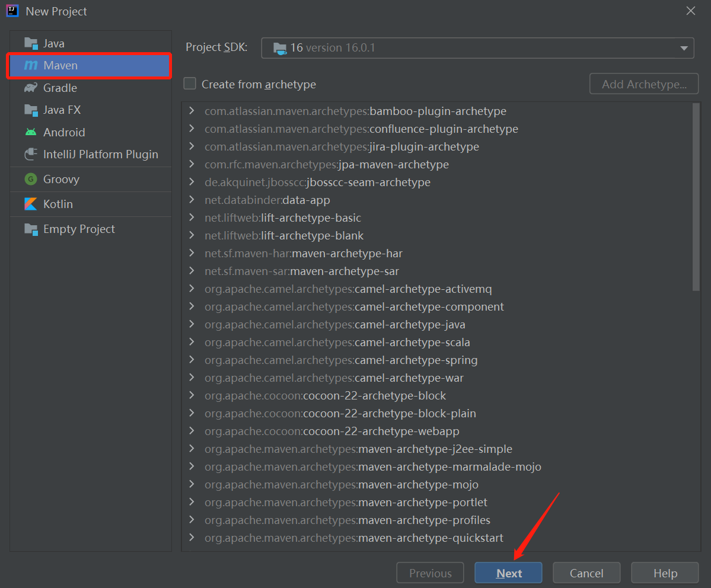
Task: Expand camel-archetype-war chevron
Action: 192,378
